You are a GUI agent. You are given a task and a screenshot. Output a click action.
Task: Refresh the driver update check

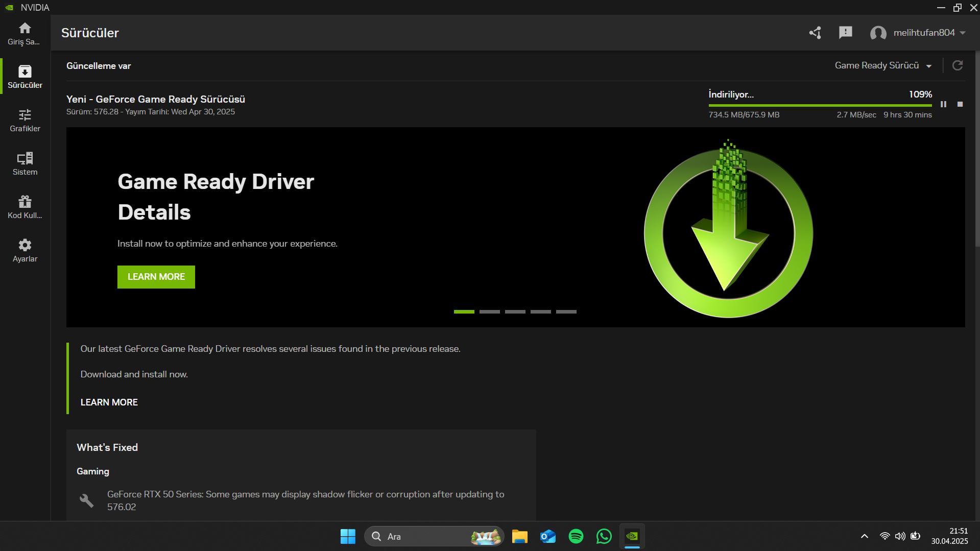click(958, 65)
